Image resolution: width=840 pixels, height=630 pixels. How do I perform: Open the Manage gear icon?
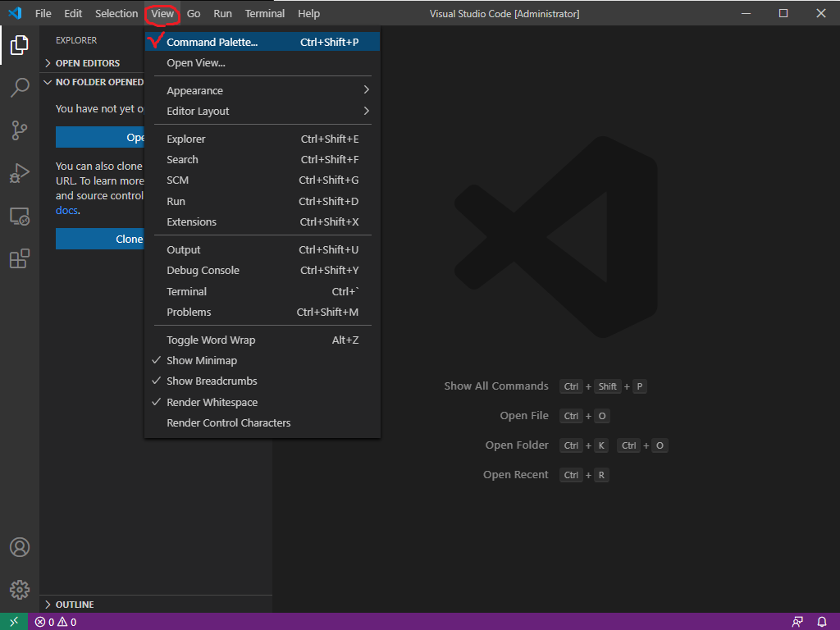coord(20,590)
